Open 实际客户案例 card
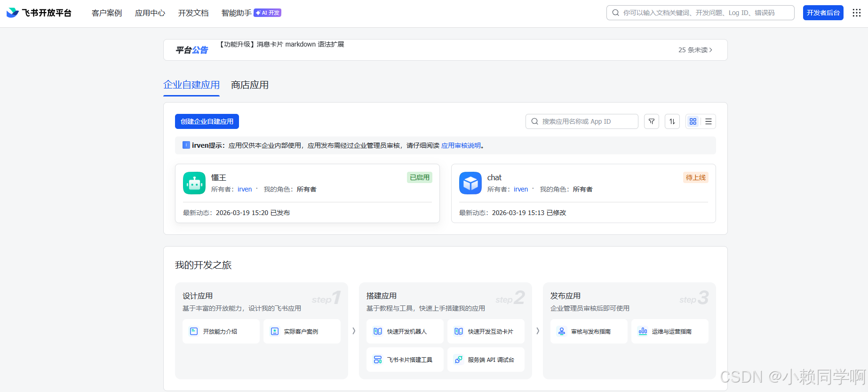This screenshot has width=868, height=392. (302, 331)
